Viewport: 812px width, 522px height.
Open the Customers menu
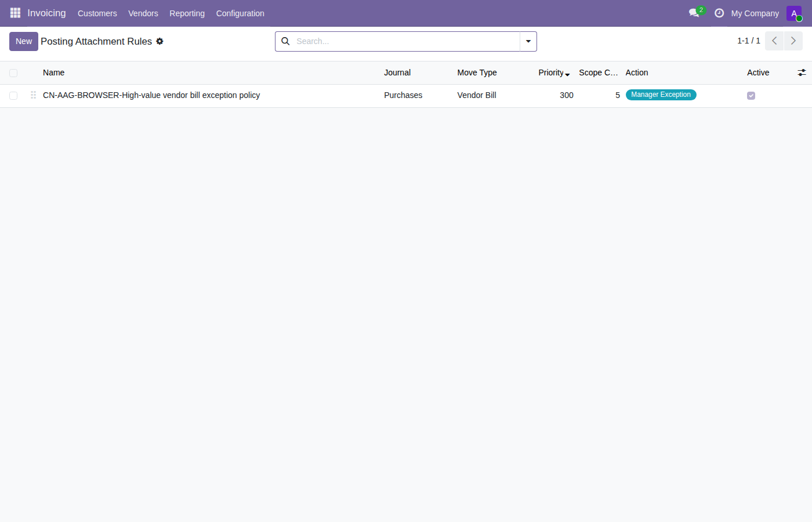click(97, 13)
